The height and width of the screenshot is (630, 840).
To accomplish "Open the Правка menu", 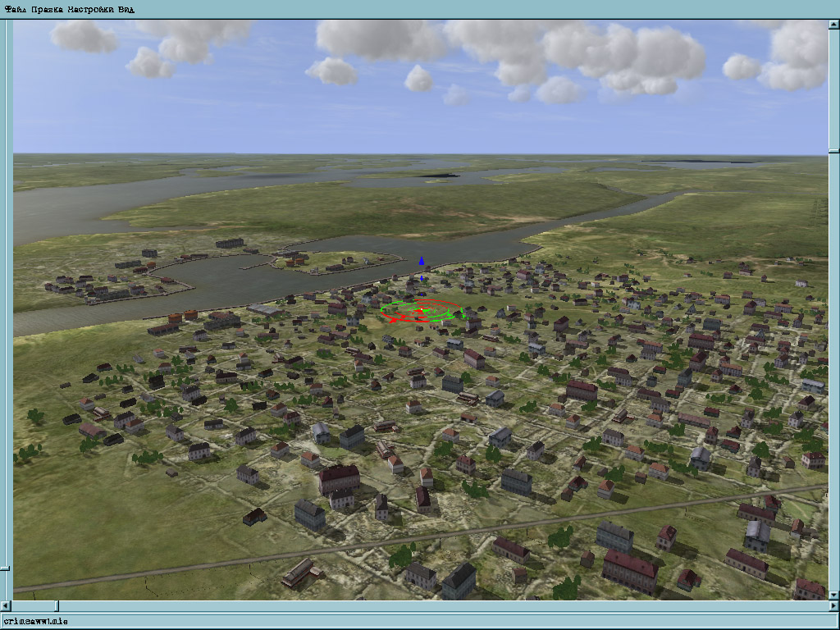I will [47, 9].
